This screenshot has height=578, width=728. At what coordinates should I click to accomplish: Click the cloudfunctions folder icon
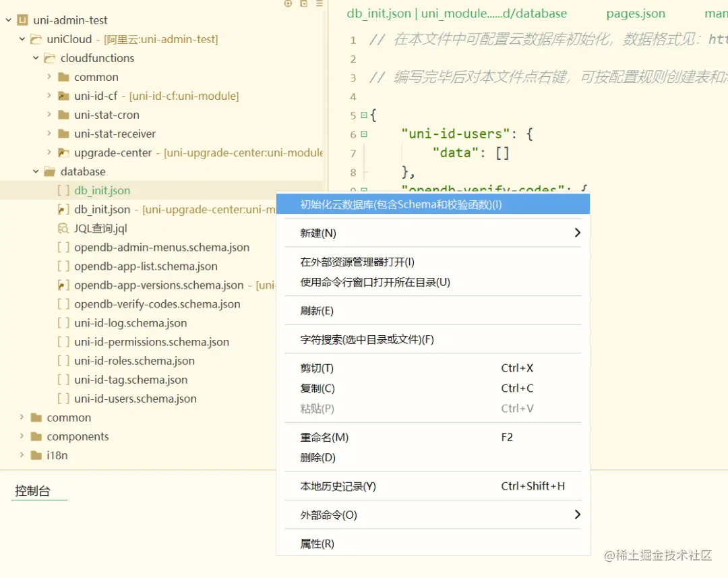tap(49, 58)
